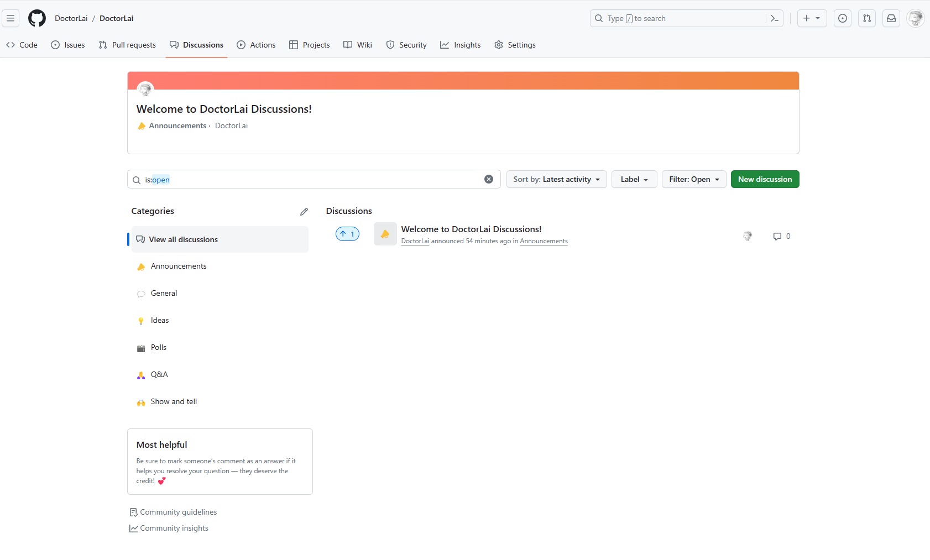Screen dimensions: 930x560
Task: Open the issues icon in the header
Action: 843,18
